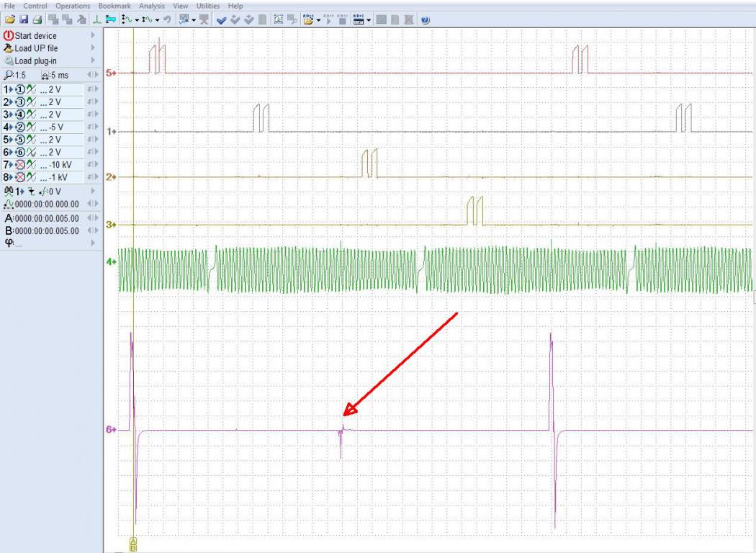Open the Operations menu
This screenshot has height=553, width=756.
73,6
